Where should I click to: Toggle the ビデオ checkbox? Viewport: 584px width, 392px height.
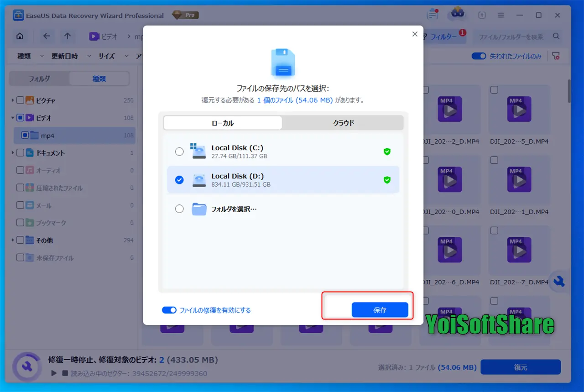(20, 118)
